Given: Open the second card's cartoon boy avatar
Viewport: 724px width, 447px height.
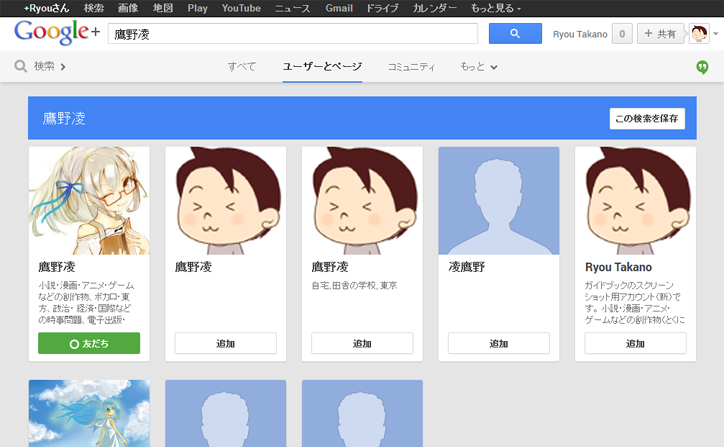Looking at the screenshot, I should [x=226, y=201].
